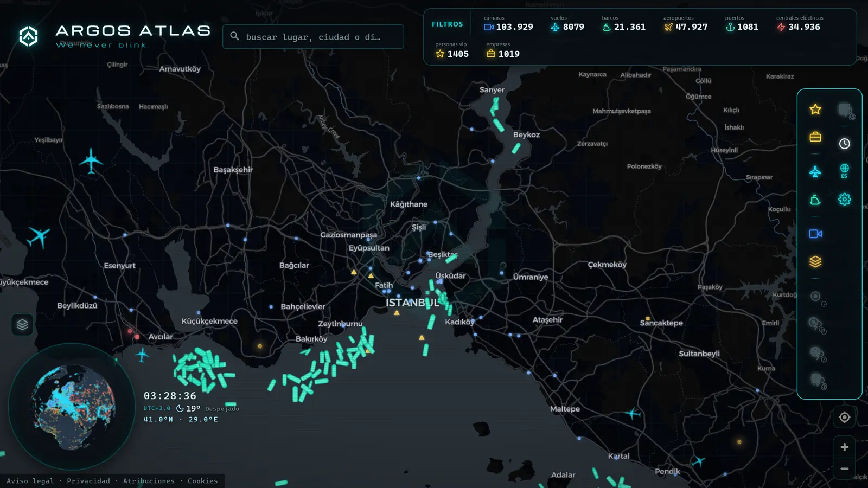
Task: Toggle the personas vip filter 1405
Action: 452,50
